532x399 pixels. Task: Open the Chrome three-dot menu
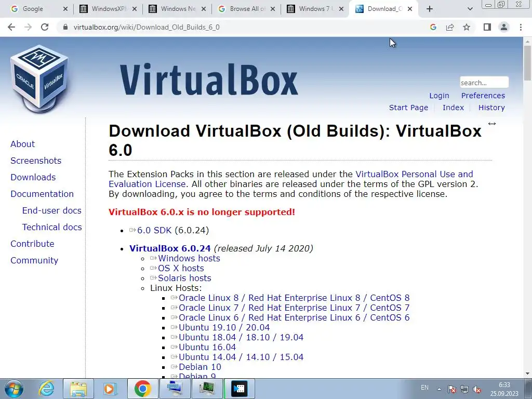point(521,27)
